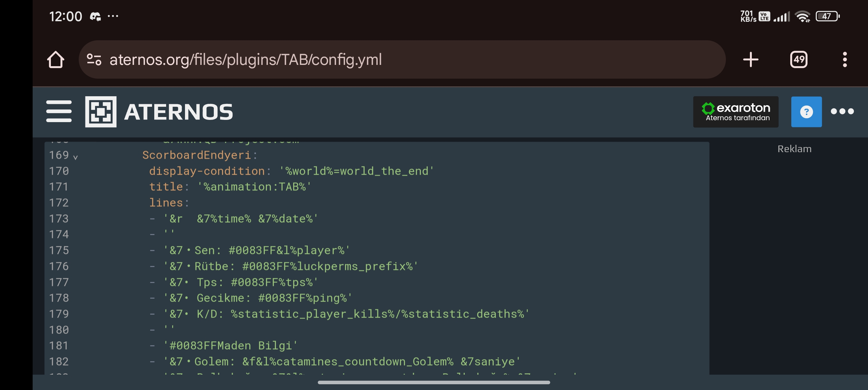The height and width of the screenshot is (390, 868).
Task: Tap the 12:00 clock in status bar
Action: pos(66,17)
